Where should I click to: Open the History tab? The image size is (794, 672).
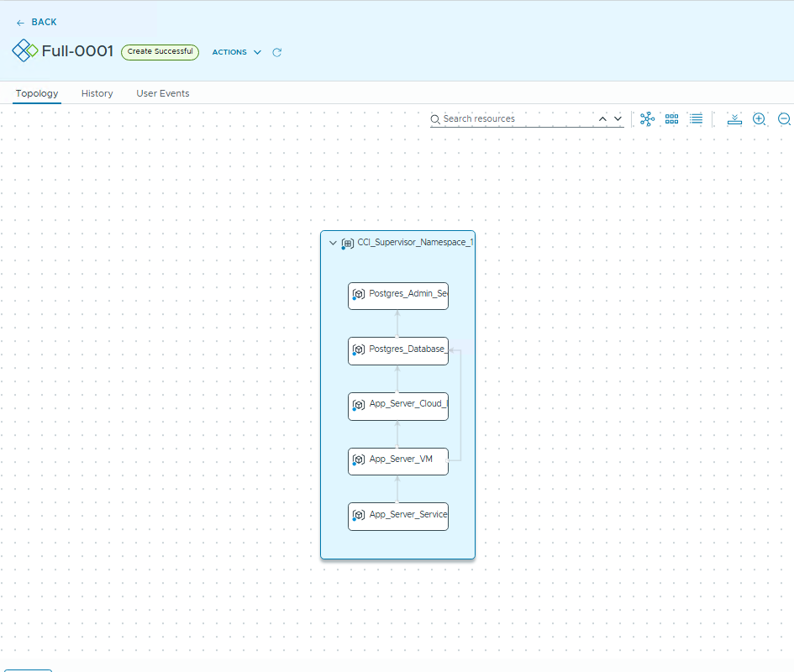pos(97,93)
